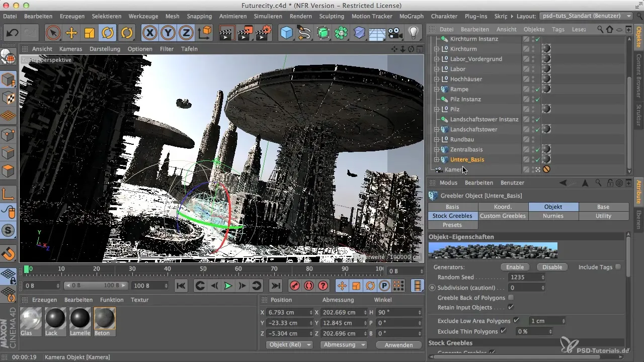This screenshot has width=644, height=362.
Task: Switch to the Stock Greebles tab
Action: point(452,216)
